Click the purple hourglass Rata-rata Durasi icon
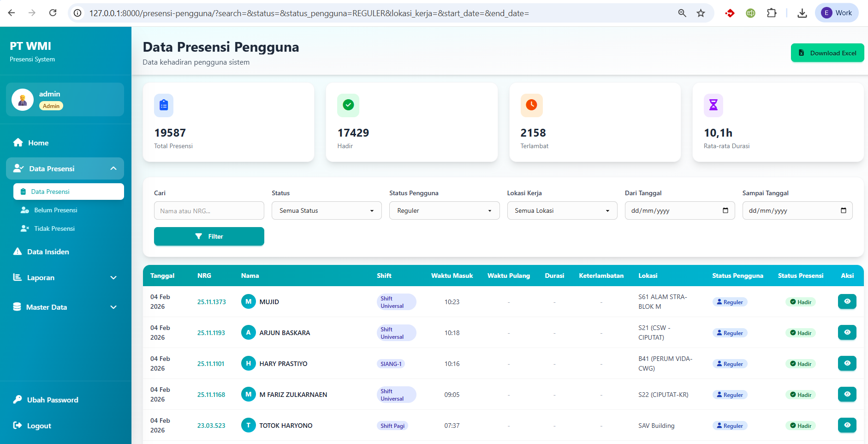Screen dimensions: 868x444 pos(713,105)
